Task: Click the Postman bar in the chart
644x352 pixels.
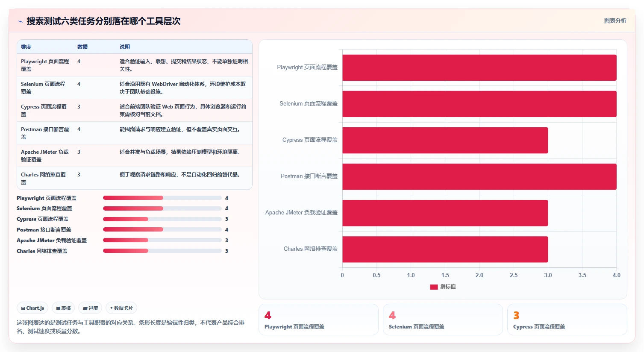Action: (x=479, y=176)
